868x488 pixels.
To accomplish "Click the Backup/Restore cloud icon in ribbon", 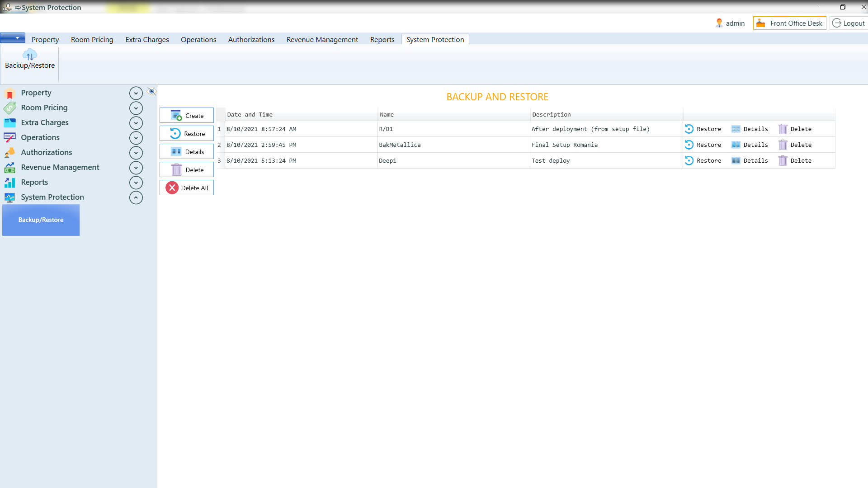I will click(x=30, y=55).
